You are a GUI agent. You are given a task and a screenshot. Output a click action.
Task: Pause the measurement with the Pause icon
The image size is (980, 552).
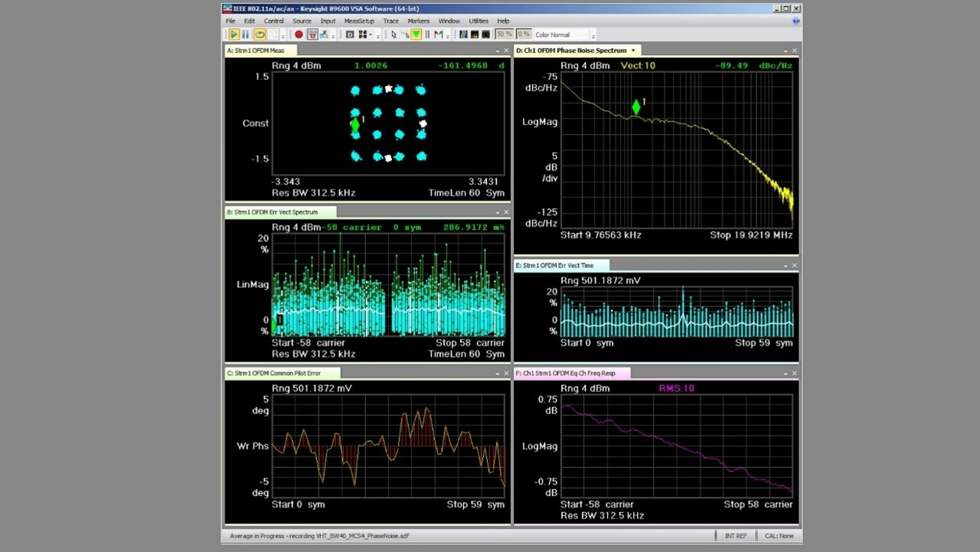click(x=246, y=34)
